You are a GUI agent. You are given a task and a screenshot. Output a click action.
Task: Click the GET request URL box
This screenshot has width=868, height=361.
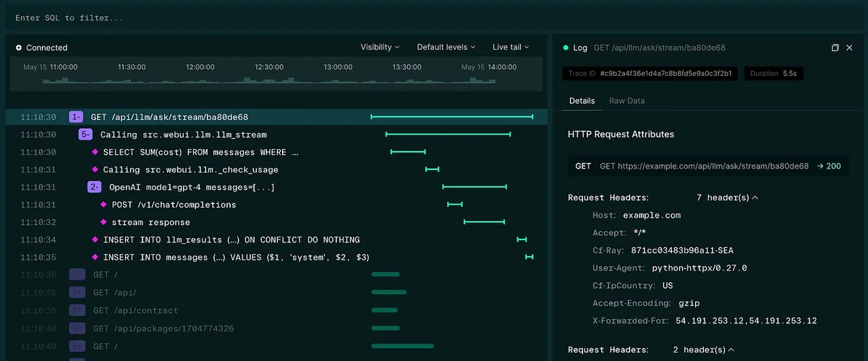pos(708,166)
